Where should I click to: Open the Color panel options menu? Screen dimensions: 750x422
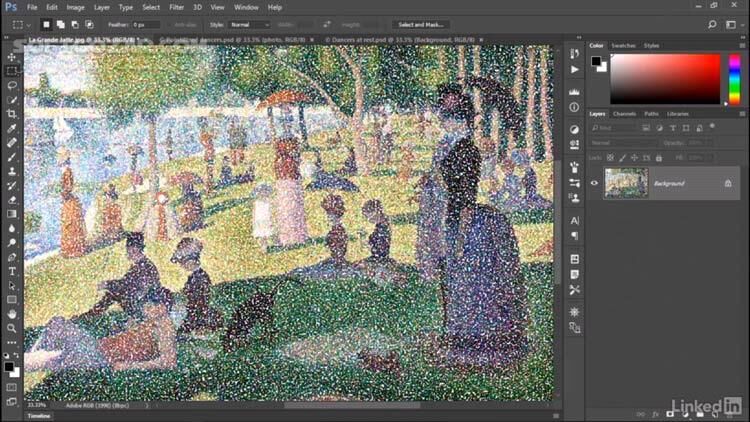(742, 45)
